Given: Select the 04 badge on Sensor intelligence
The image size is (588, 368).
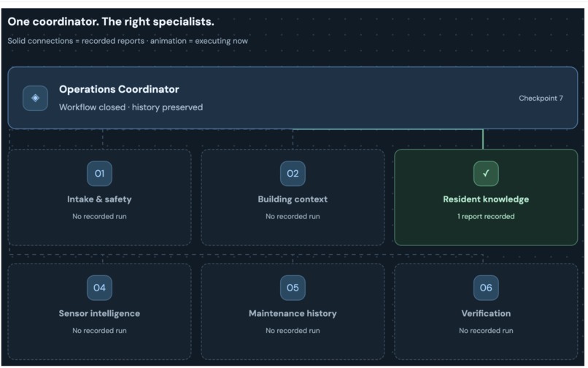Looking at the screenshot, I should [x=99, y=288].
